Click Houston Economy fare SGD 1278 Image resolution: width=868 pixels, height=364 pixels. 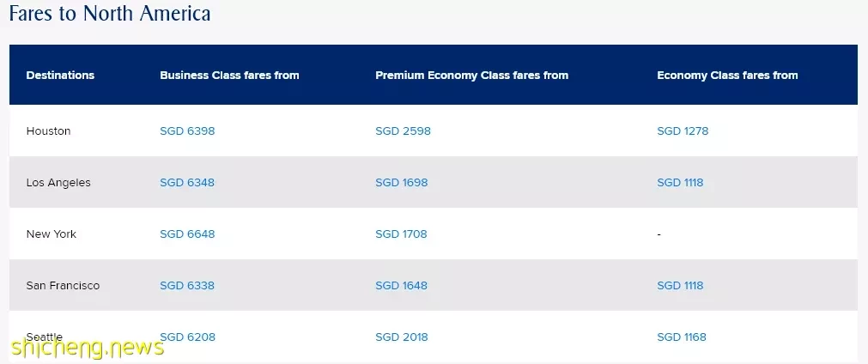point(683,131)
